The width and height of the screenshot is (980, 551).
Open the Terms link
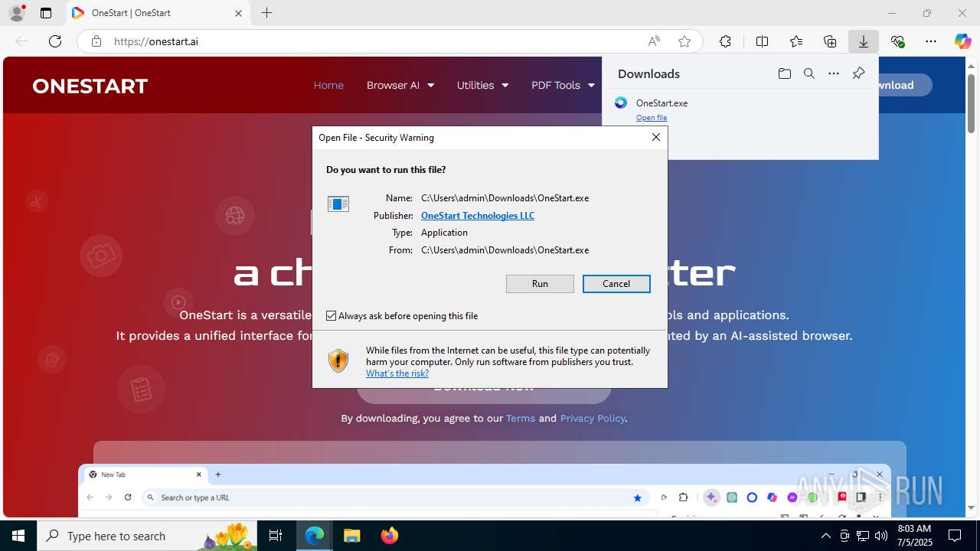coord(521,418)
